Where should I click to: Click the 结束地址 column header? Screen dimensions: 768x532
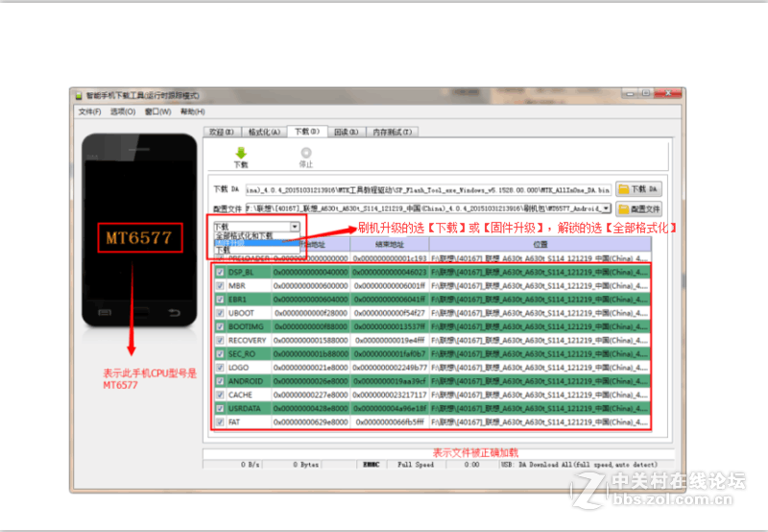pyautogui.click(x=390, y=244)
